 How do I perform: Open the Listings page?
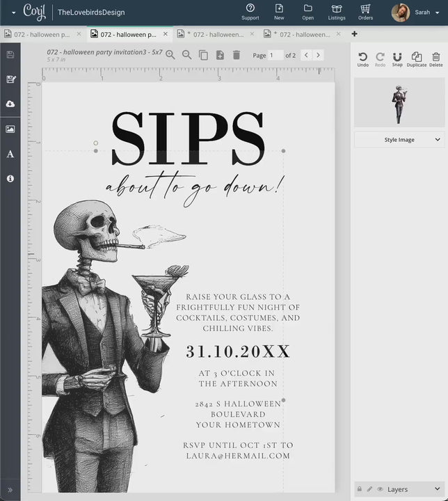click(337, 12)
